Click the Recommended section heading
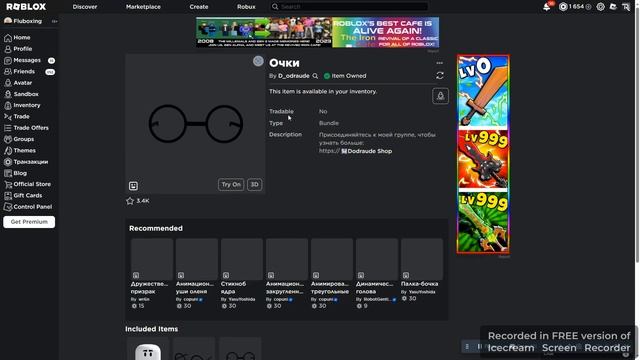Viewport: 640px width, 360px height. [x=156, y=228]
